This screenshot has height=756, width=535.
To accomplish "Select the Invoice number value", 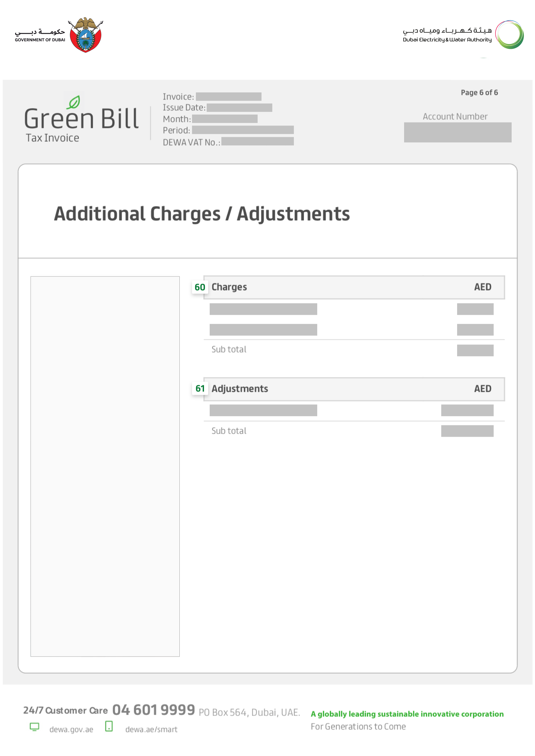I will pos(229,96).
